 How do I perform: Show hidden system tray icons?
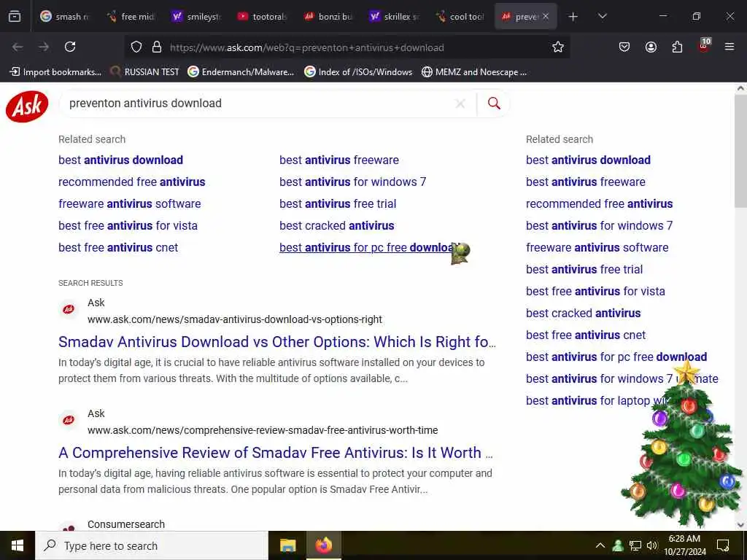pos(600,545)
